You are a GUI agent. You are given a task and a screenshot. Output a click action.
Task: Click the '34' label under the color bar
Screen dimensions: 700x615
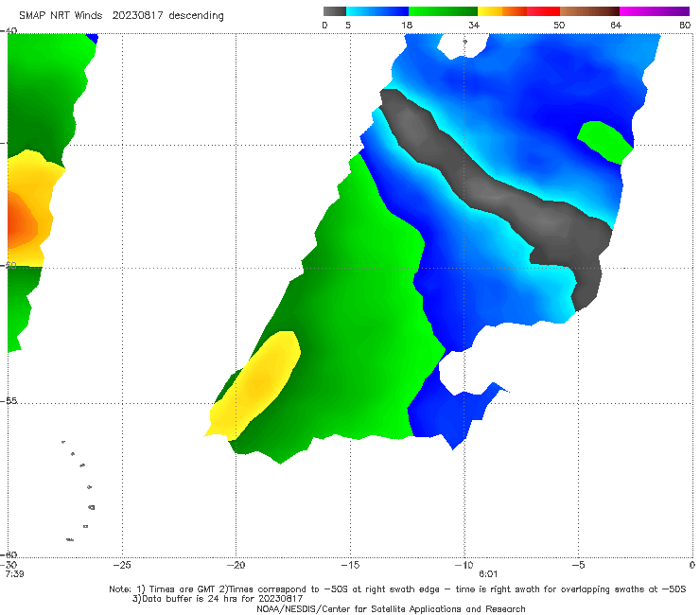click(474, 25)
